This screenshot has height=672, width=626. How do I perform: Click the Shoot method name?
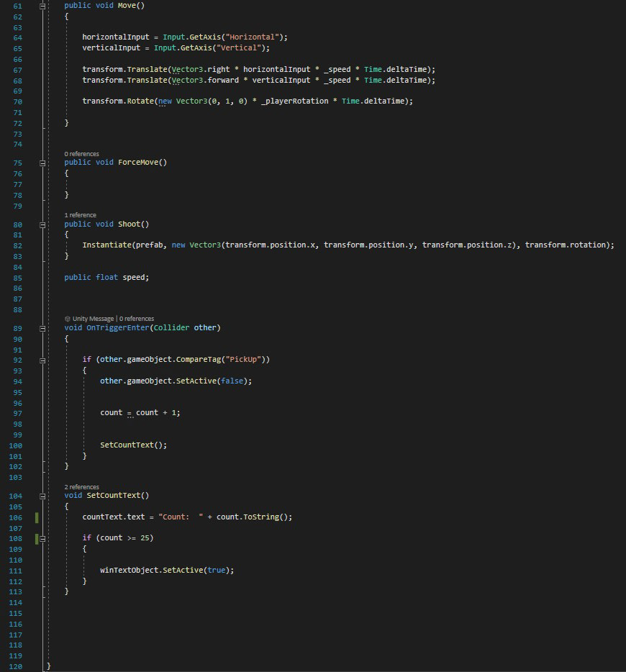click(x=129, y=224)
